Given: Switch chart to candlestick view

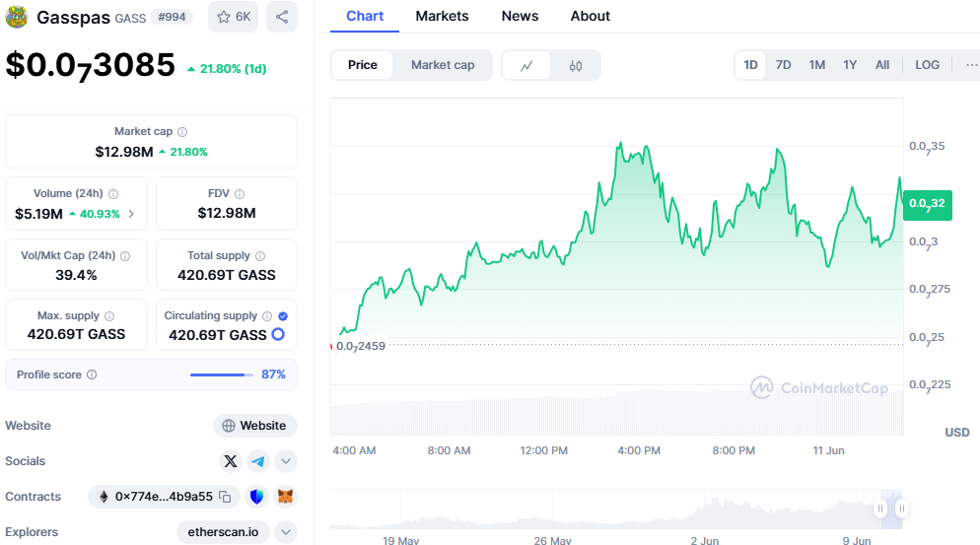Looking at the screenshot, I should pos(576,66).
